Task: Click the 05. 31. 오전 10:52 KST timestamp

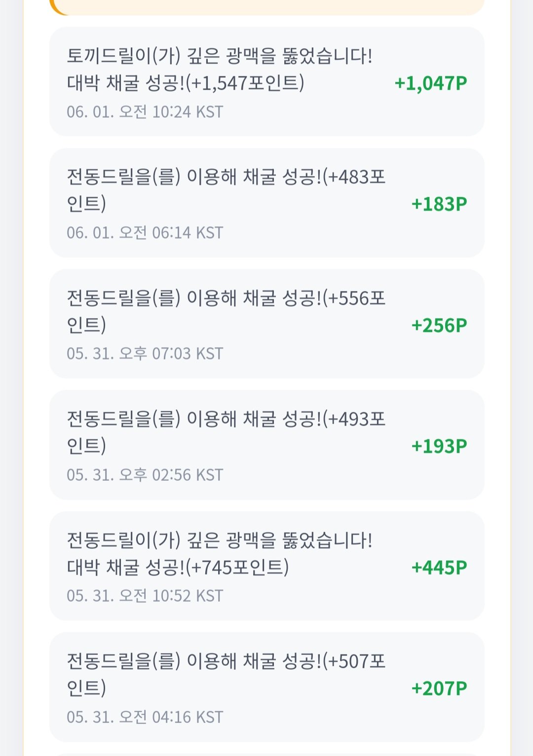Action: (145, 596)
